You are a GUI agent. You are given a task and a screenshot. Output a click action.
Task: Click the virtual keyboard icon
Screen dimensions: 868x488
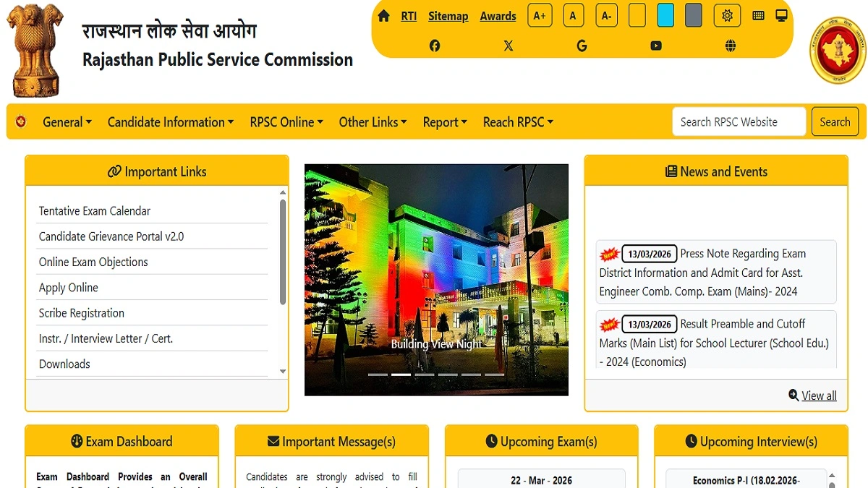pyautogui.click(x=758, y=14)
